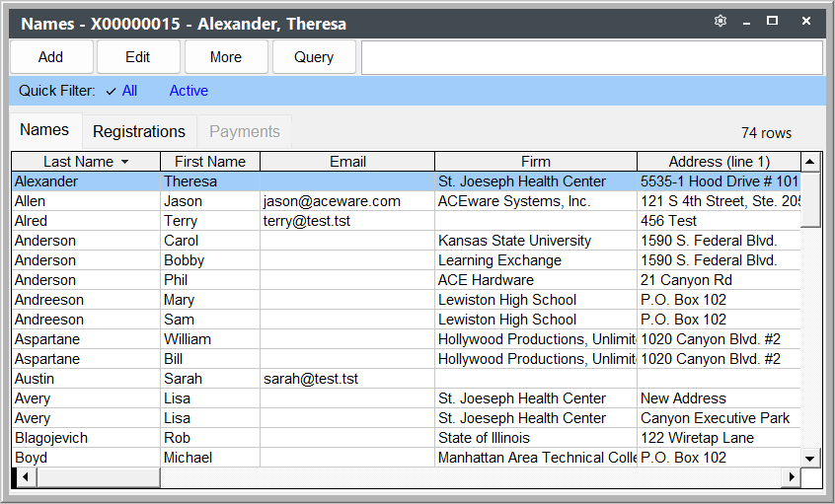Switch to the Registrations tab
Viewport: 835px width, 504px height.
tap(139, 131)
